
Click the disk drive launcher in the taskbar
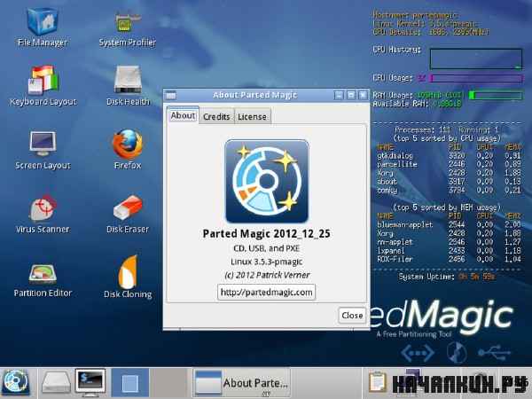click(56, 382)
